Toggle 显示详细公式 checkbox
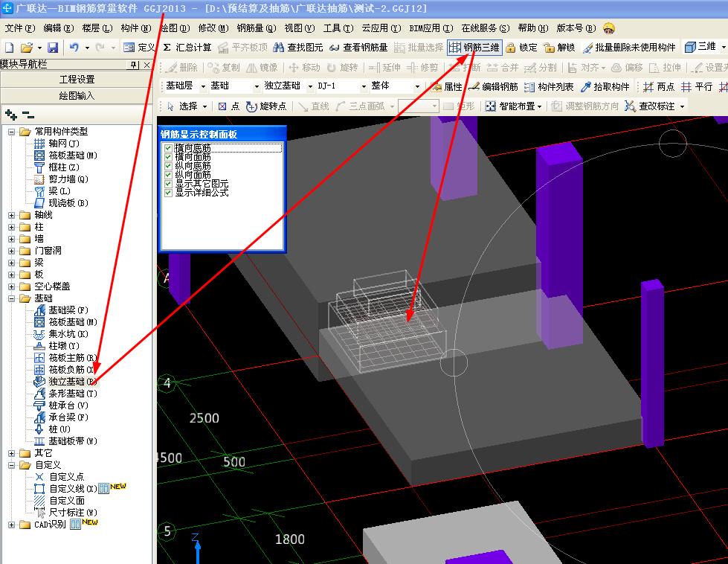 [169, 192]
